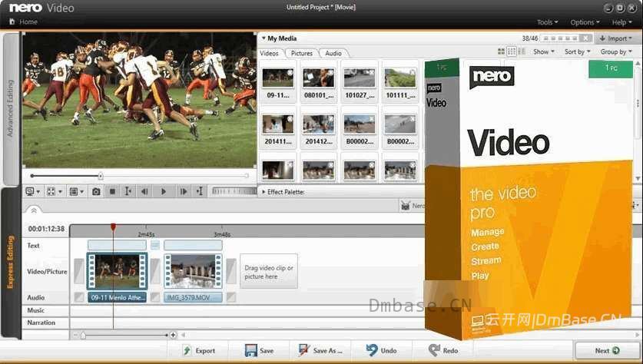The image size is (643, 364).
Task: Click the Next button
Action: (x=607, y=350)
